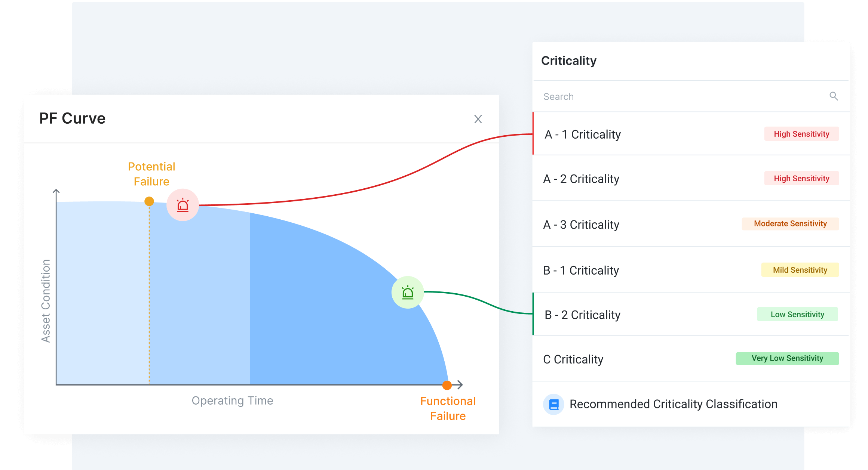
Task: Click the Moderate Sensitivity colored badge
Action: pyautogui.click(x=790, y=223)
